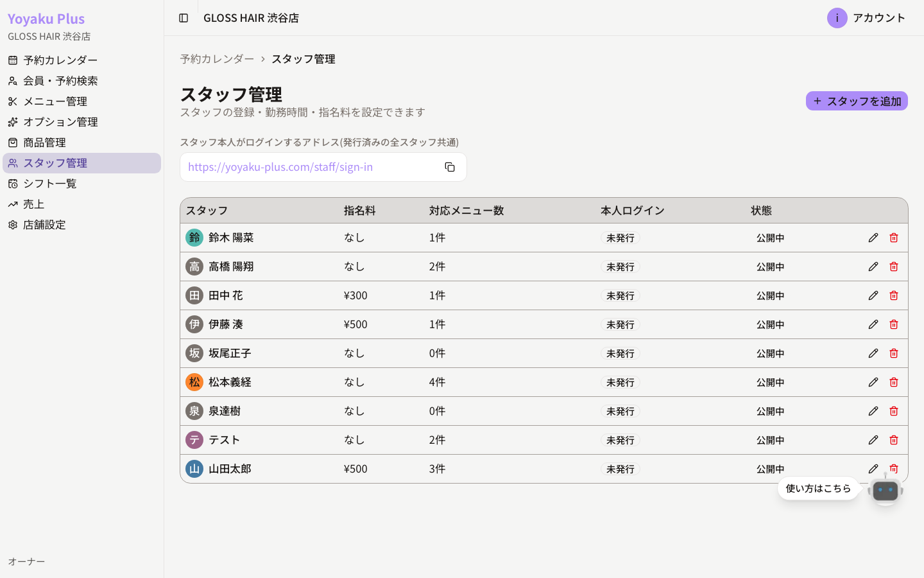Edit staff 伊藤 湊 with pencil icon
The height and width of the screenshot is (578, 924).
(873, 324)
